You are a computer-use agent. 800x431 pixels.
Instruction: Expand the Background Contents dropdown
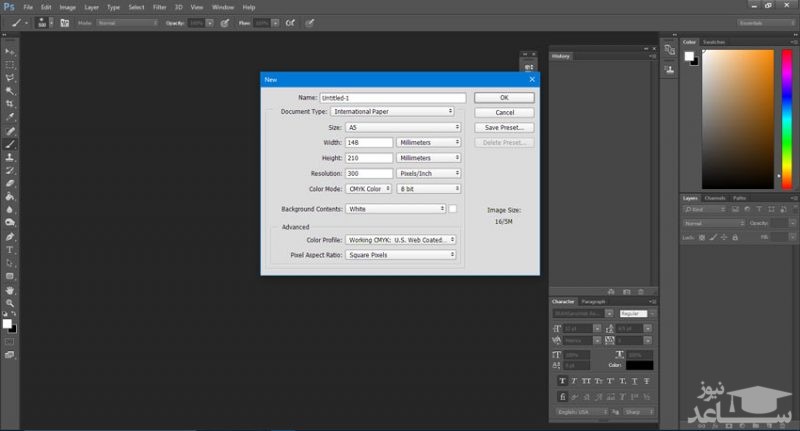point(395,209)
